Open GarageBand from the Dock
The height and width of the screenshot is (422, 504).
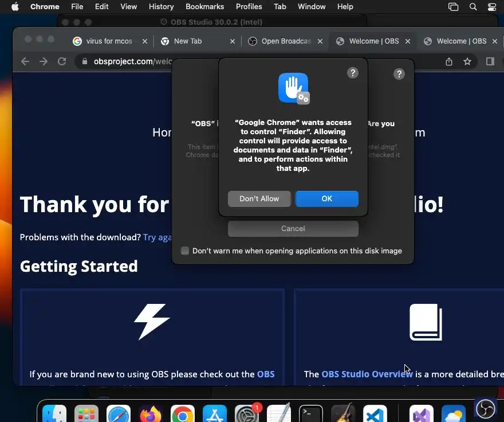point(343,413)
